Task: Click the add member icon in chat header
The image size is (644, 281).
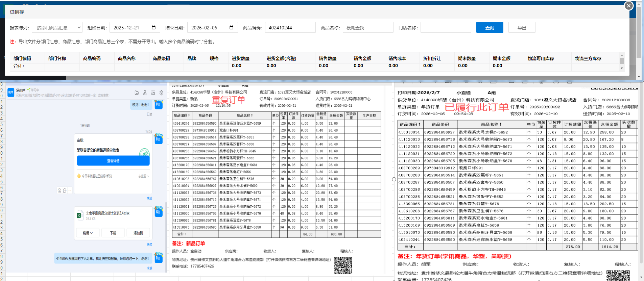Action: click(145, 93)
